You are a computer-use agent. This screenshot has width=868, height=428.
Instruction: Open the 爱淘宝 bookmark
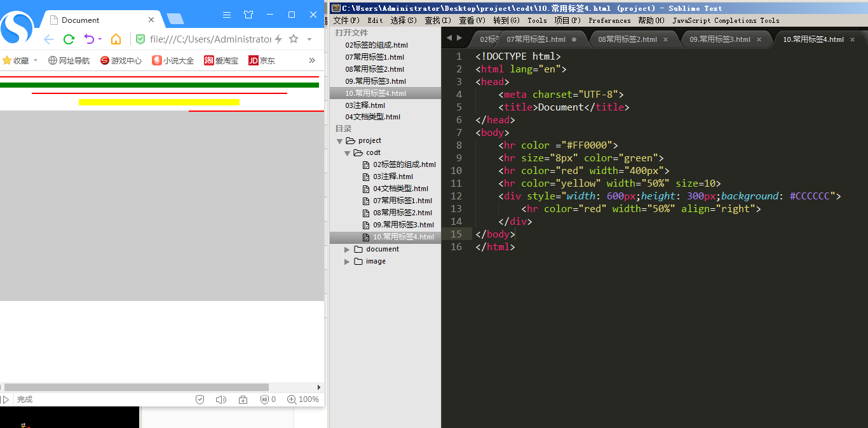point(221,61)
